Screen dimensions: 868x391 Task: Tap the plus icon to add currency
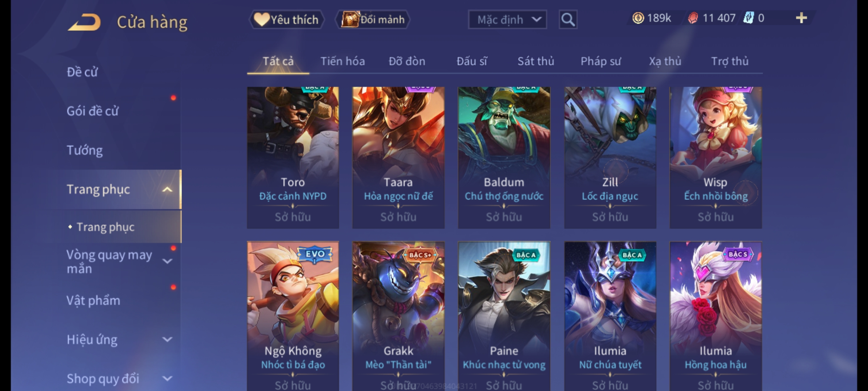801,18
